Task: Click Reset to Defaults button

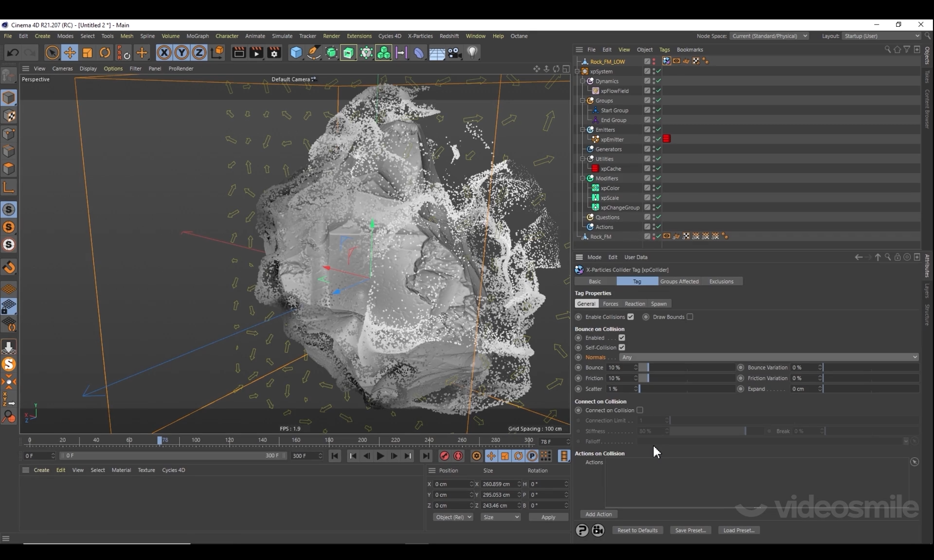Action: (x=637, y=530)
